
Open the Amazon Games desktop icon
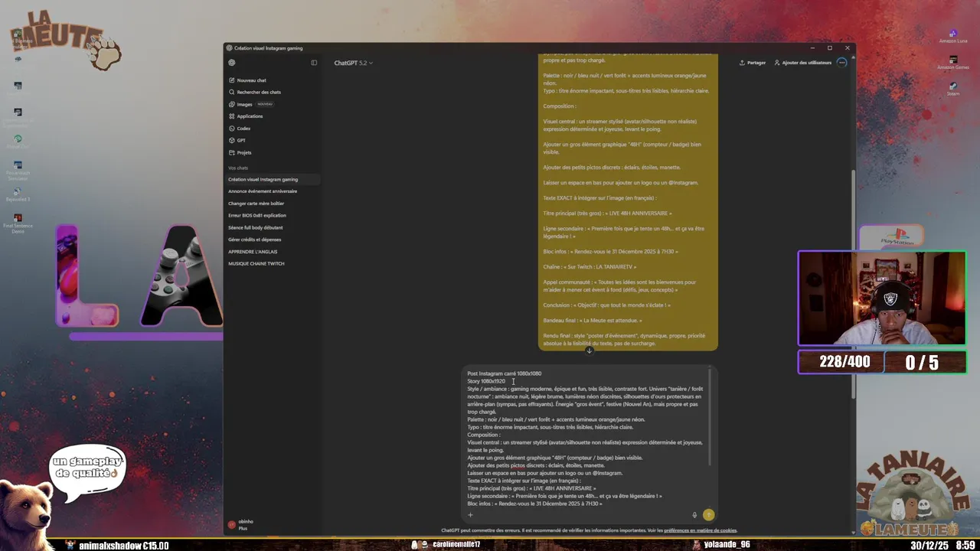tap(953, 63)
